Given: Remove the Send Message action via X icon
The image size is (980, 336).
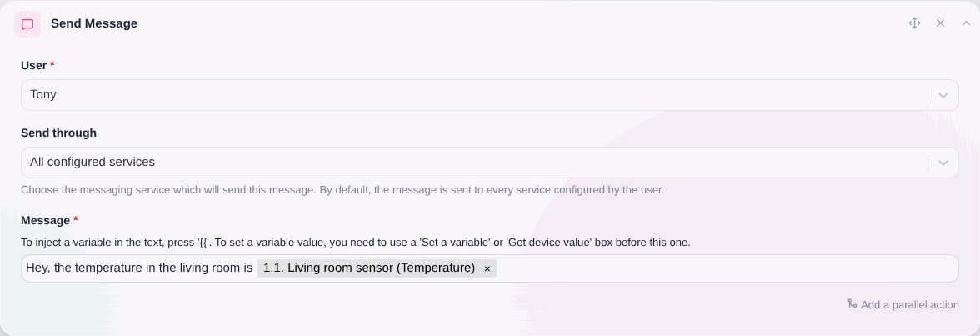Looking at the screenshot, I should coord(940,23).
